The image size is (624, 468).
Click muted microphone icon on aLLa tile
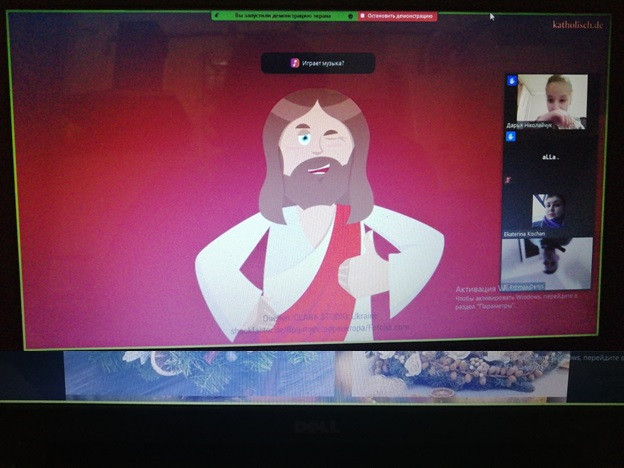[508, 180]
